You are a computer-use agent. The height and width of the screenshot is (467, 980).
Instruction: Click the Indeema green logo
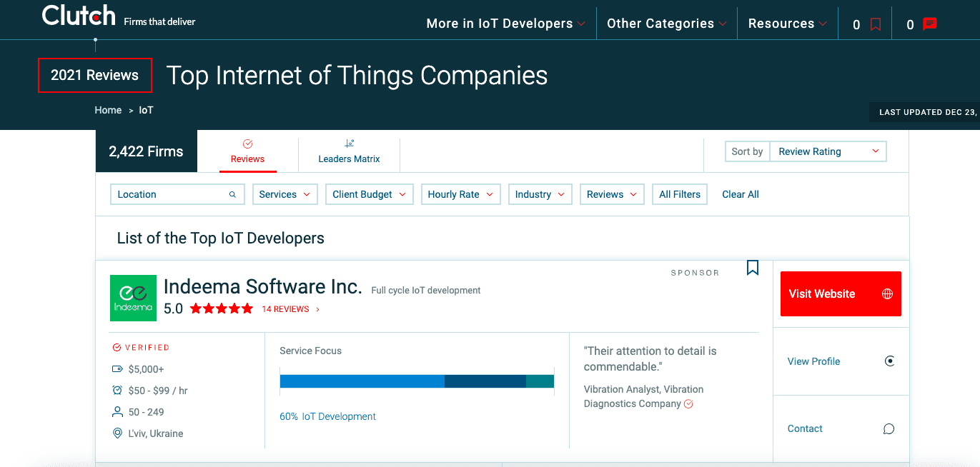(133, 298)
